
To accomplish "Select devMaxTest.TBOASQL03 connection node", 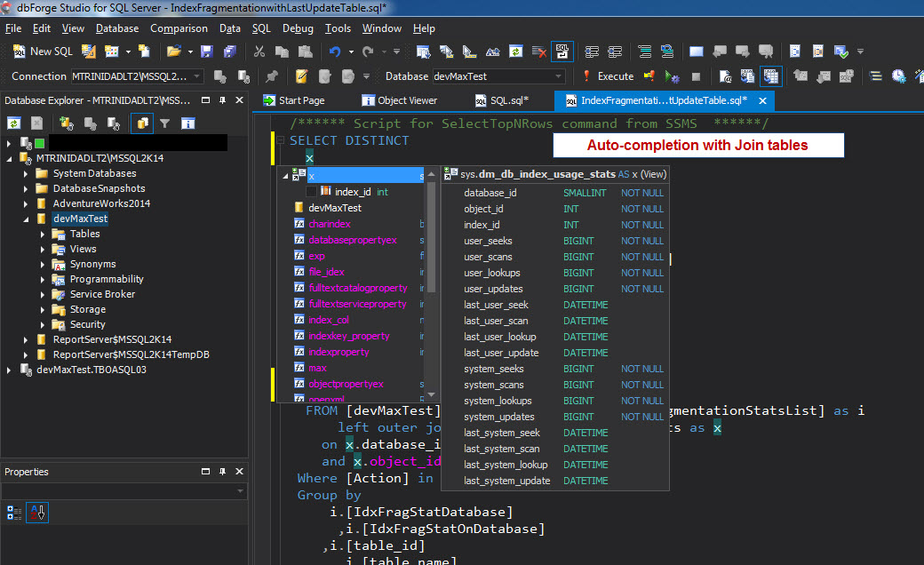I will pyautogui.click(x=92, y=370).
